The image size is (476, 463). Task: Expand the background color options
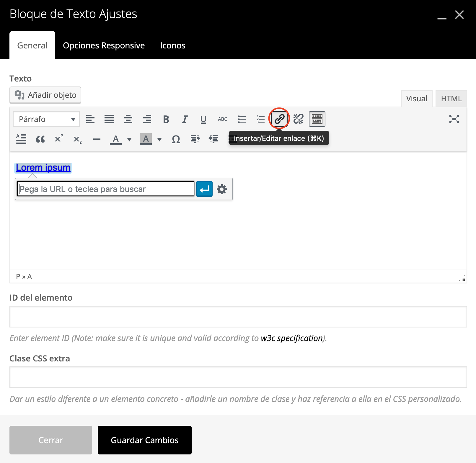(x=159, y=139)
